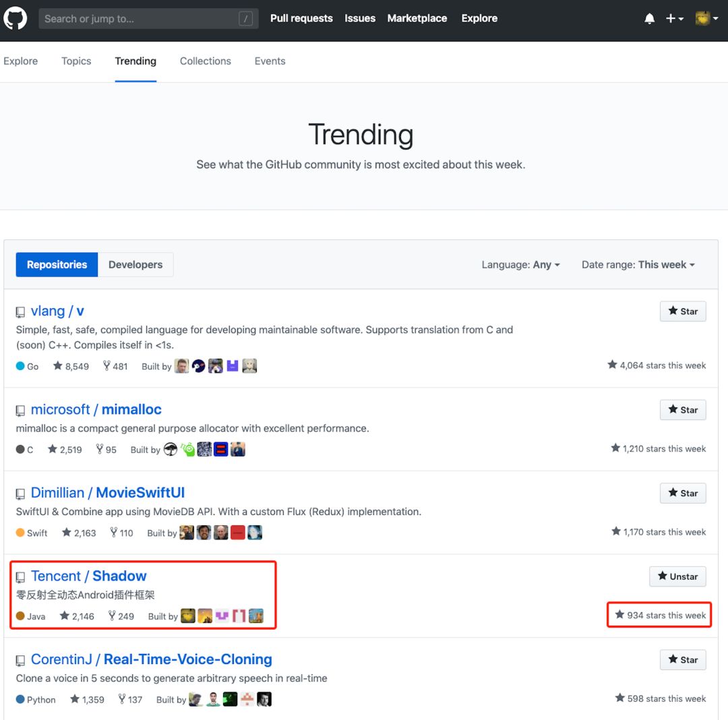Open vlang / v 8,549 stargazers

click(71, 366)
